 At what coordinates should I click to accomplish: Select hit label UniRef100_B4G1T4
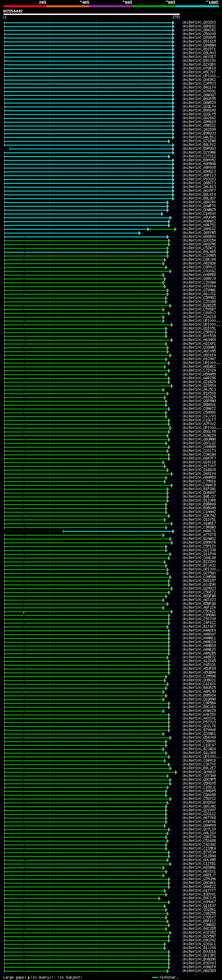pyautogui.click(x=199, y=88)
